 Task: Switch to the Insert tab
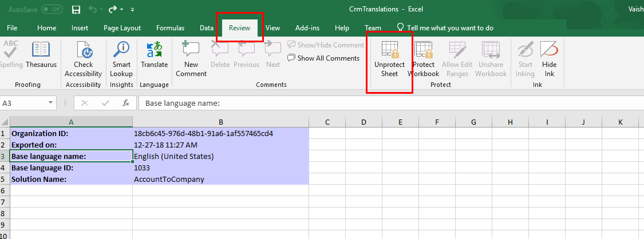point(80,28)
